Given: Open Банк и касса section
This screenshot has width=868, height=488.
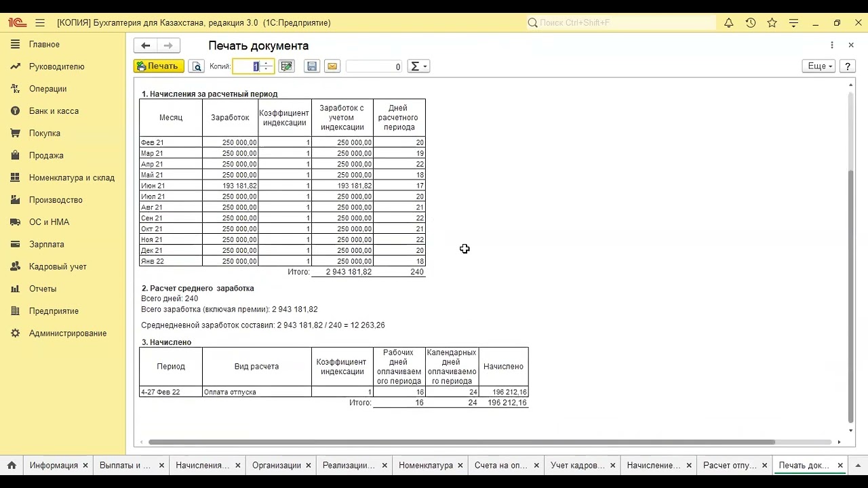Looking at the screenshot, I should [x=54, y=111].
